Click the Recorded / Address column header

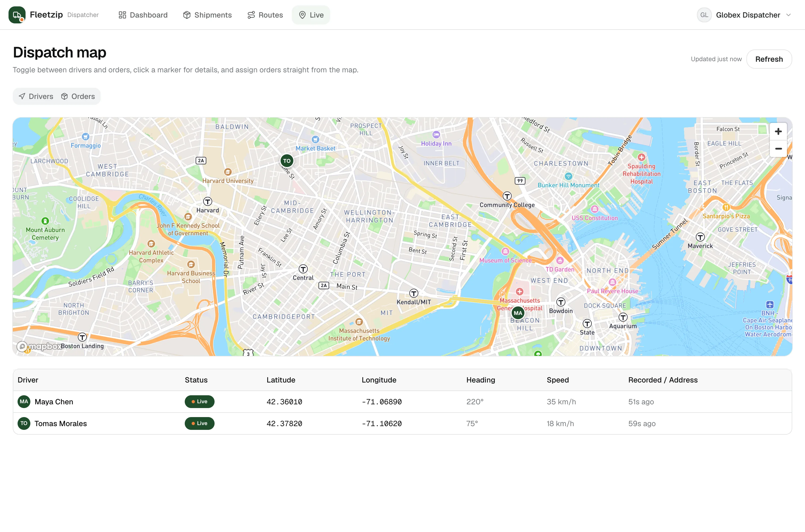663,380
